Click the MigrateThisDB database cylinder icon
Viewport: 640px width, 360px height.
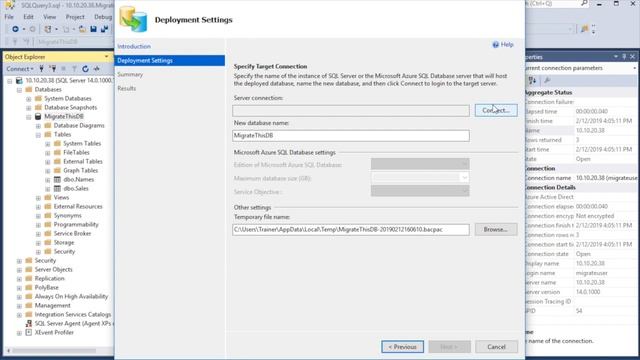pos(38,117)
